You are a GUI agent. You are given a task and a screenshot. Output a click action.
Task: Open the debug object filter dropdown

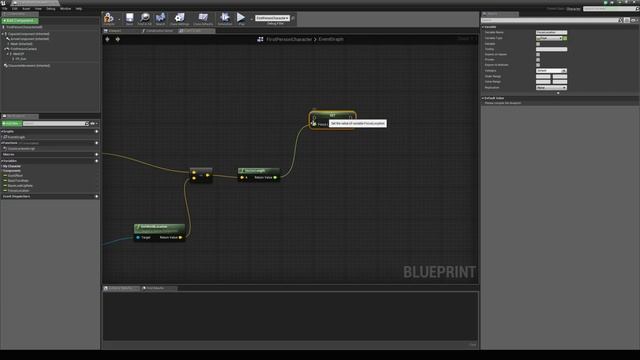pos(272,18)
